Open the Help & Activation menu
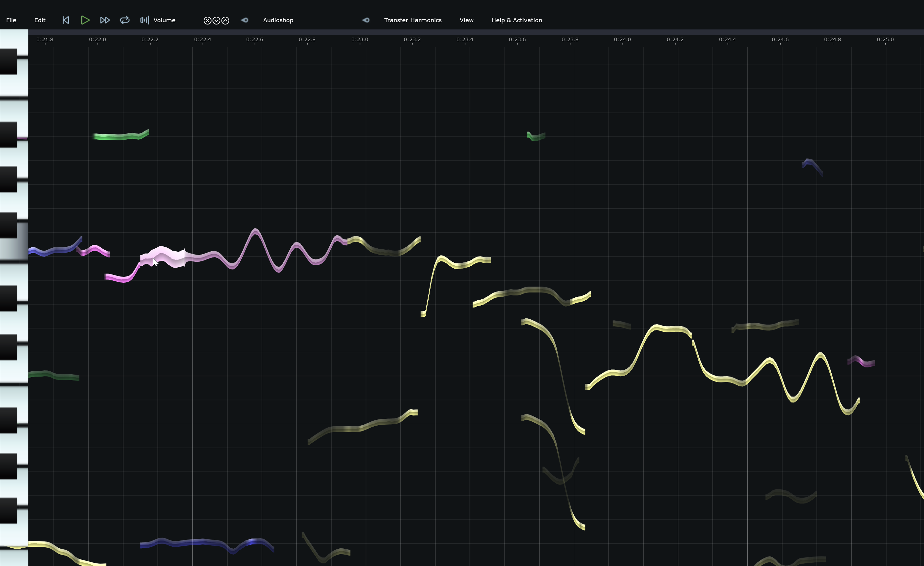924x566 pixels. point(516,20)
